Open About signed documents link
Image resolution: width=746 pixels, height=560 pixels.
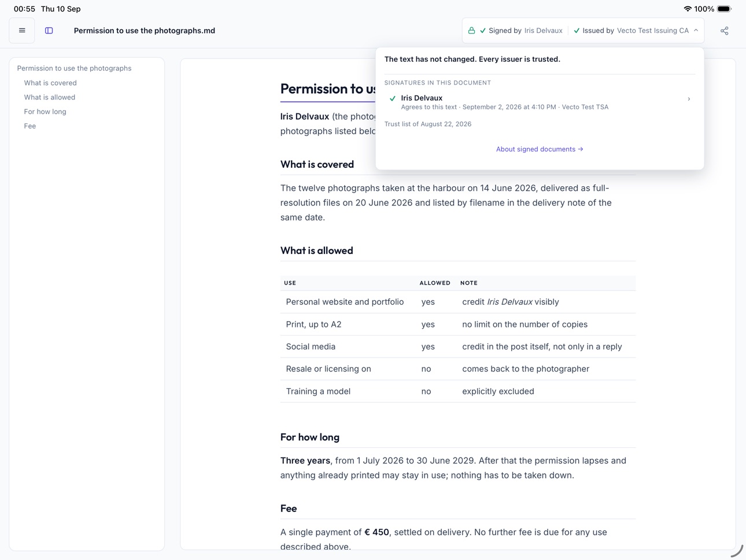coord(540,149)
